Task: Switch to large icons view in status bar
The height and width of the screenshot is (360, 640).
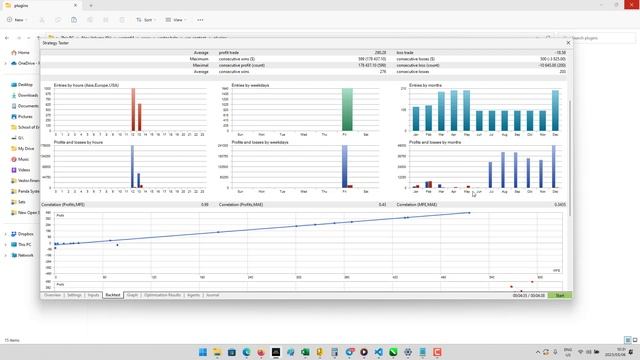Action: coord(635,340)
